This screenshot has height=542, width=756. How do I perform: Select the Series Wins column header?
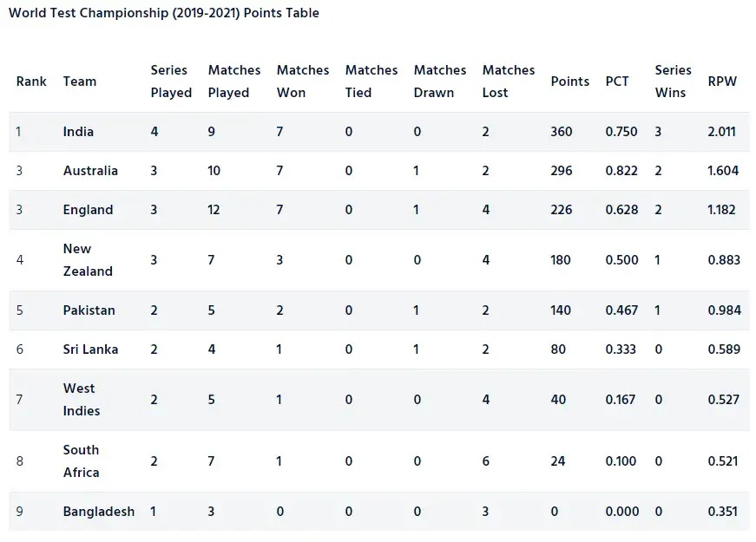pyautogui.click(x=673, y=82)
